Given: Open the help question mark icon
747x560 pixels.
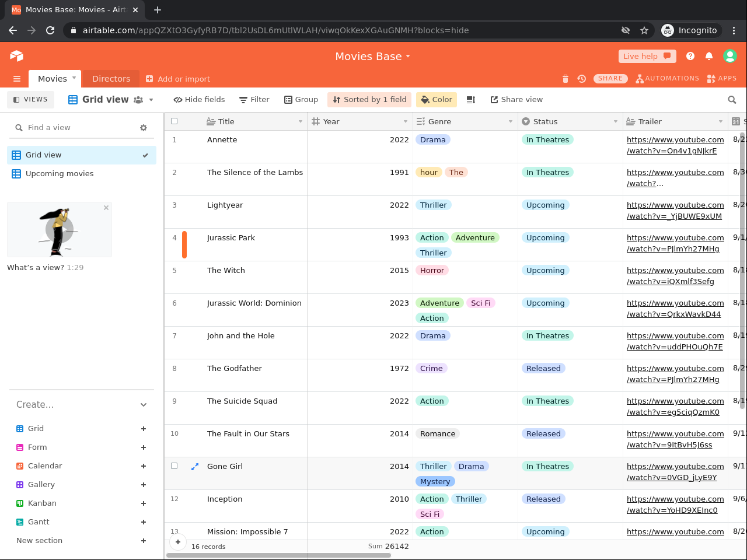Looking at the screenshot, I should coord(690,56).
